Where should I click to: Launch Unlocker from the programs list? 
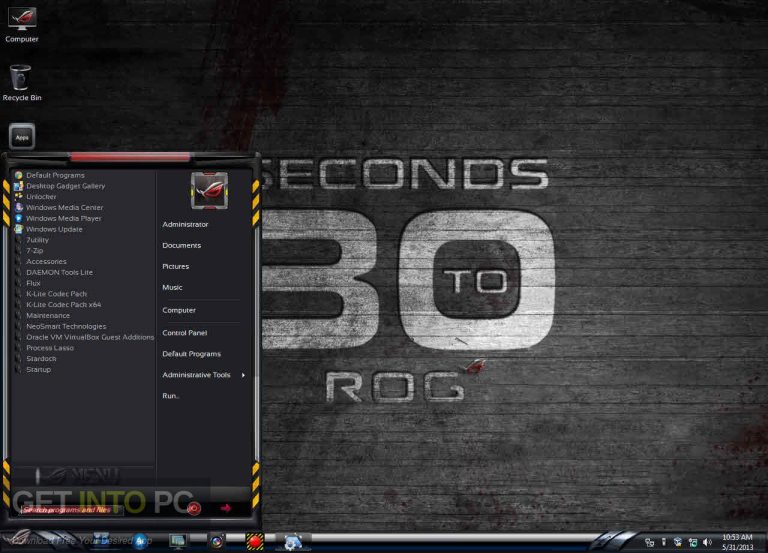(x=35, y=196)
